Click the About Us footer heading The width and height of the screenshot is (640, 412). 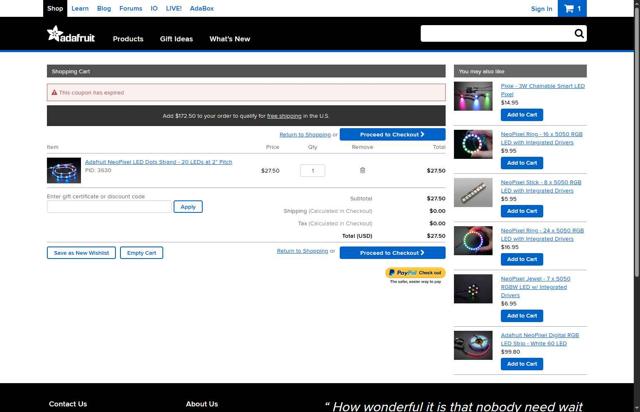coord(202,404)
